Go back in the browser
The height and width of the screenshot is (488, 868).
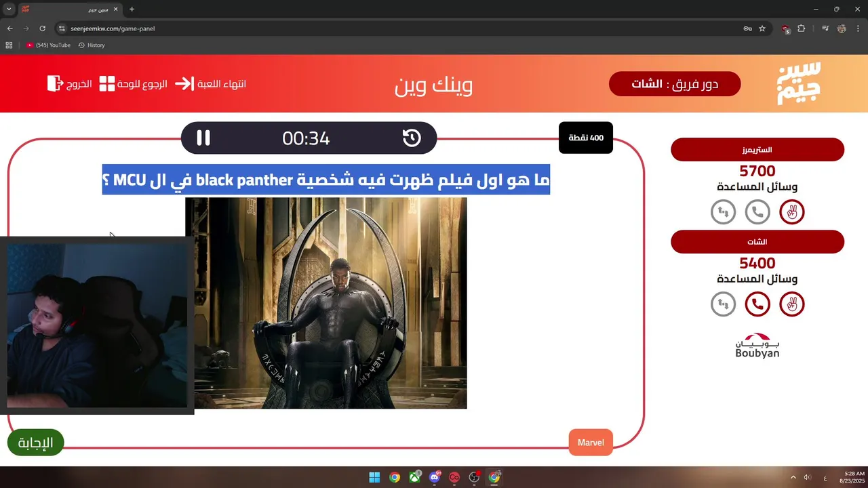tap(9, 28)
